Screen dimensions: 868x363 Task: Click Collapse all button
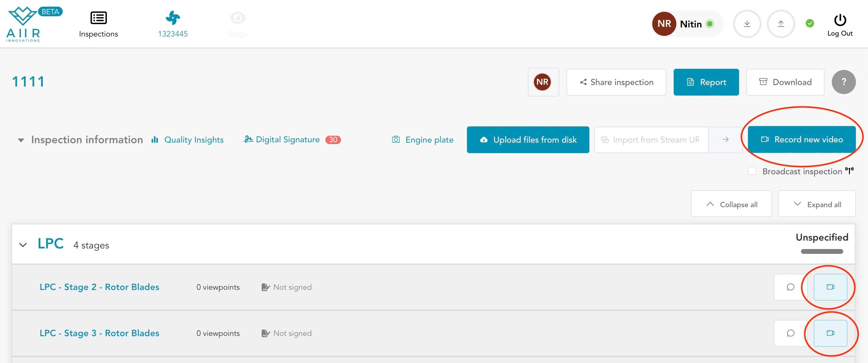pos(731,204)
